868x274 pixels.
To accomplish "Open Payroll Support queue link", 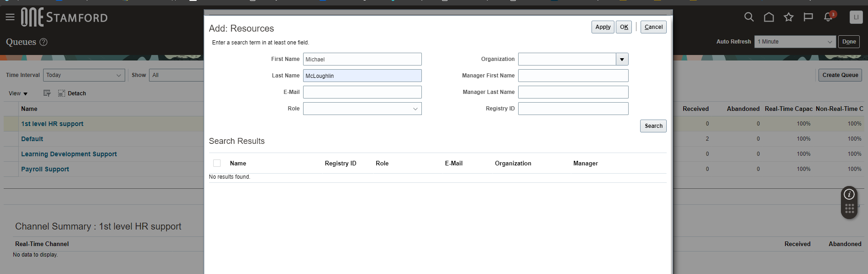I will 45,169.
